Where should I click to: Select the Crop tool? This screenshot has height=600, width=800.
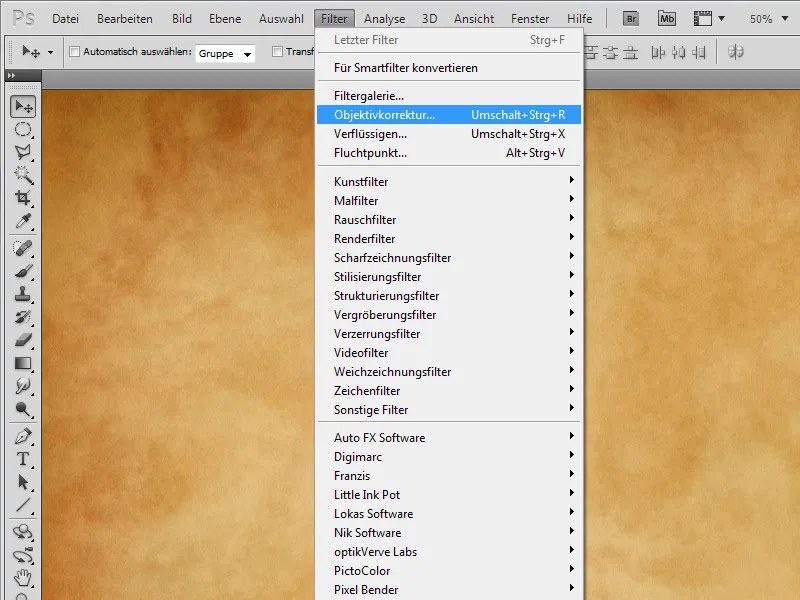(x=23, y=197)
